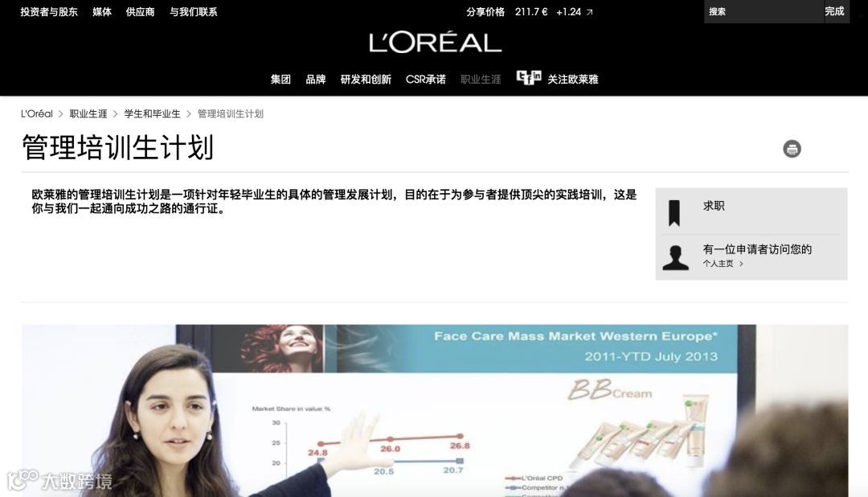This screenshot has height=497, width=868.
Task: Expand 个人主页 chevron link
Action: pyautogui.click(x=723, y=264)
